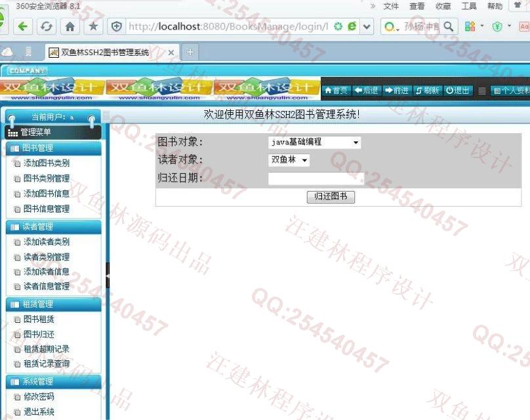Click the 管理菜单 header bar
The height and width of the screenshot is (420, 530).
(x=53, y=132)
